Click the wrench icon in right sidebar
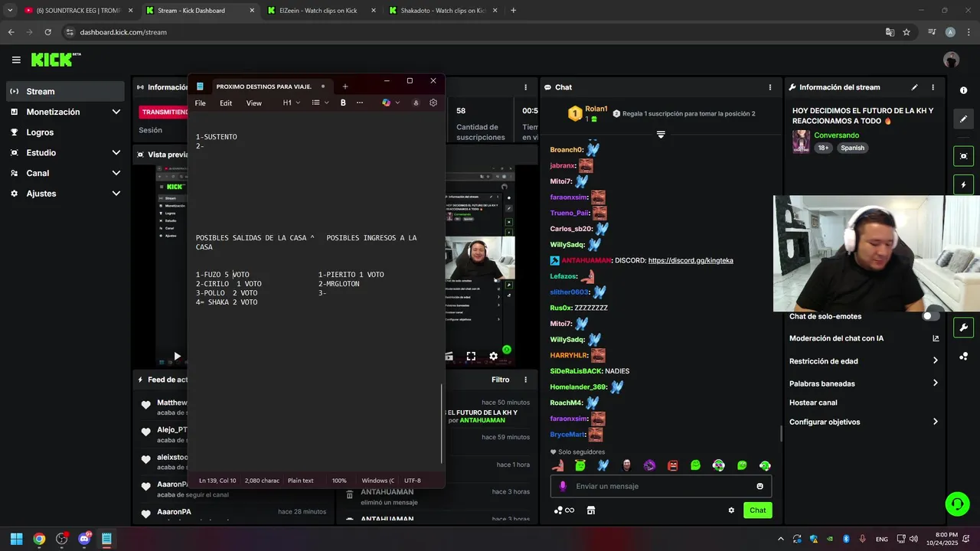 point(963,328)
